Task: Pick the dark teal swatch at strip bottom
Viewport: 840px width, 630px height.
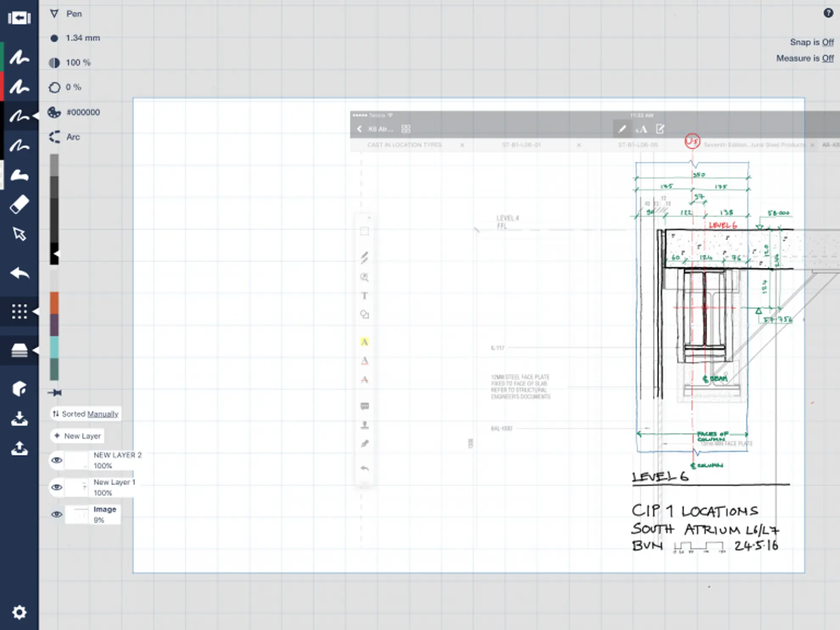Action: pyautogui.click(x=54, y=369)
